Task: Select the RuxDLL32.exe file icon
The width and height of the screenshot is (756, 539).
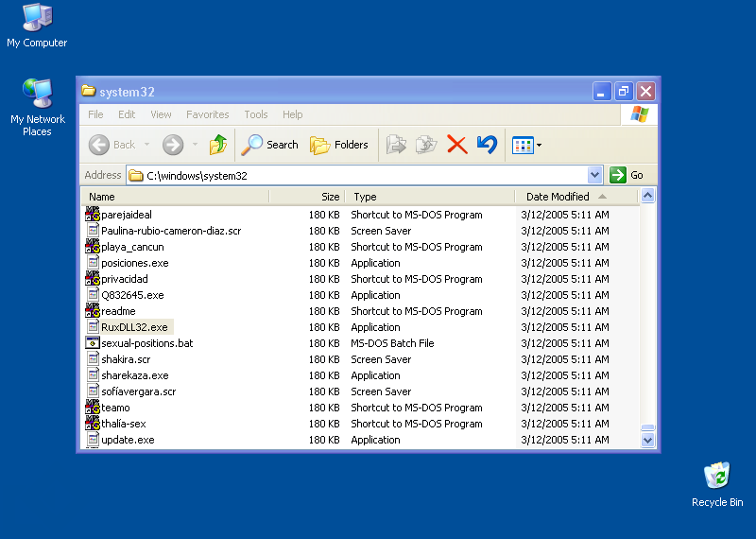Action: 93,326
